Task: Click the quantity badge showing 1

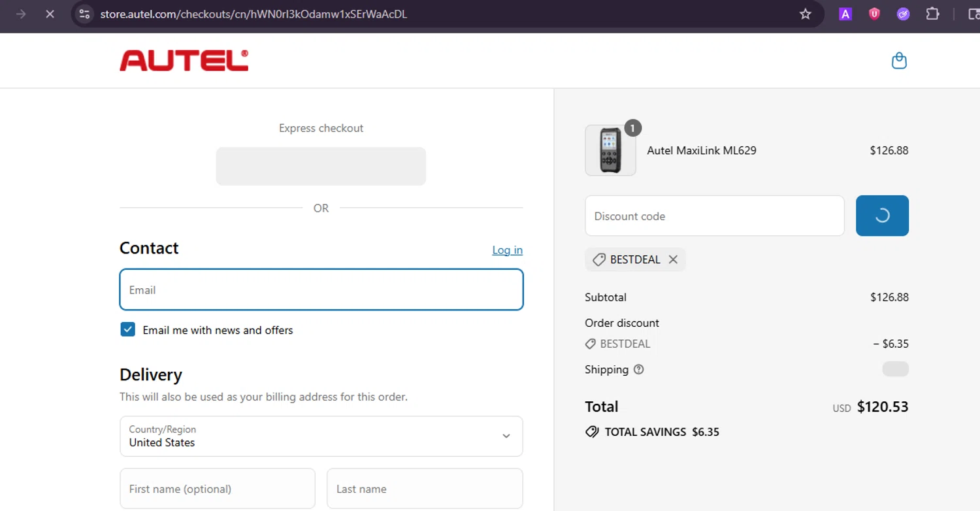Action: click(632, 128)
